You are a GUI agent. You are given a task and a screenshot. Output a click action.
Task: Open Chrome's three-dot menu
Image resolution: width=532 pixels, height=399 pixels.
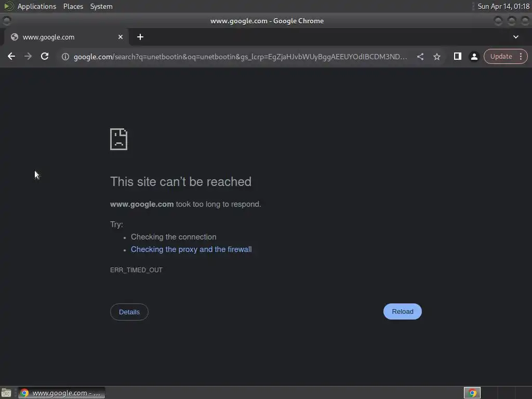521,56
